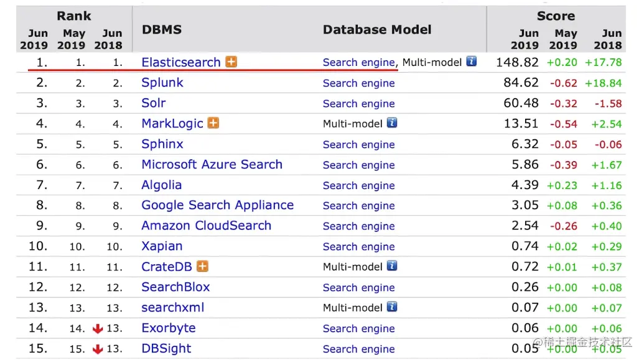Screen dimensions: 644x360
Task: Select the Google Search Appliance link
Action: [218, 205]
